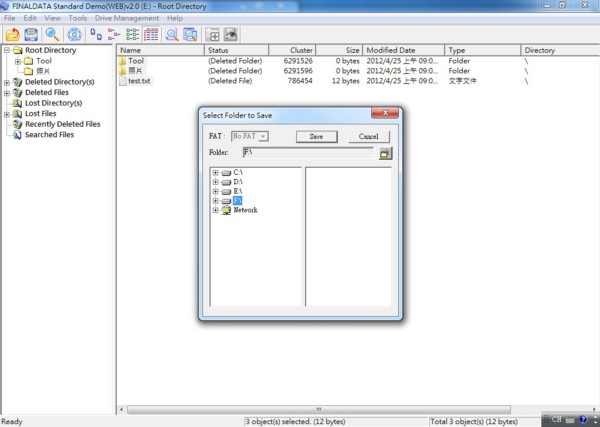Click the blue gear toolbar icon

[x=74, y=34]
